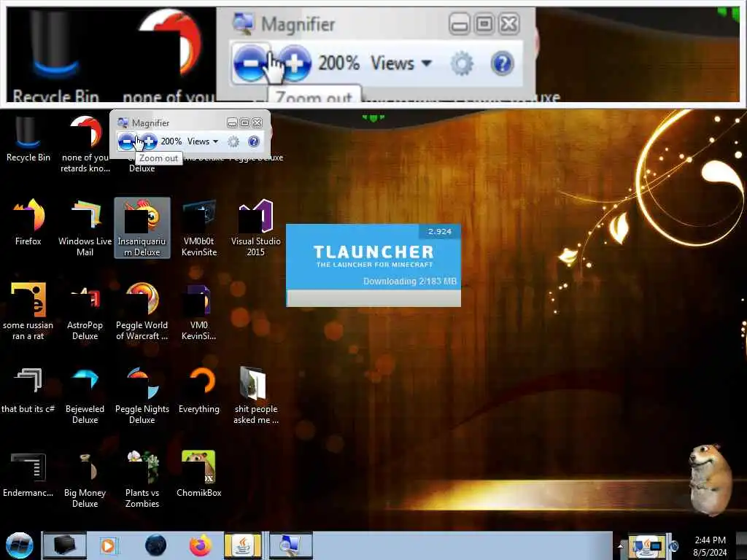Select the Peggle World of Warcraft icon
Screen dimensions: 747x560
(142, 311)
